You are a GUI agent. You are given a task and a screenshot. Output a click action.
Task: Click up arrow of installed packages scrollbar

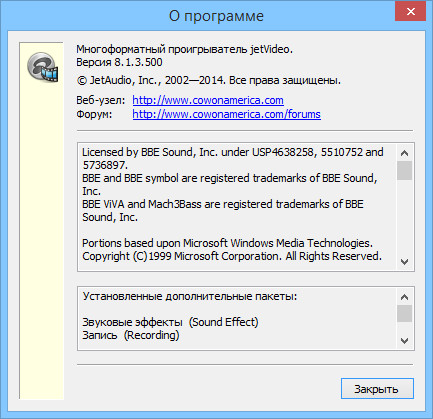tap(404, 297)
